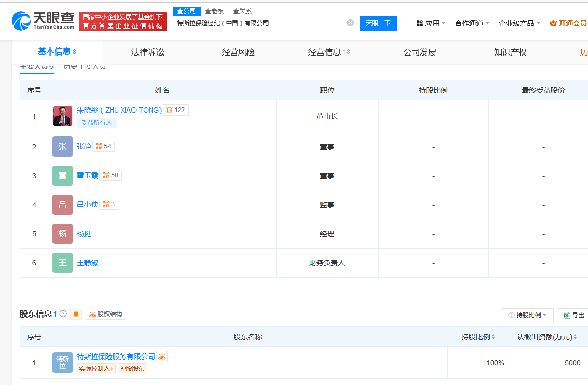The width and height of the screenshot is (588, 385).
Task: Open the 持股比例 dropdown filter
Action: [528, 315]
